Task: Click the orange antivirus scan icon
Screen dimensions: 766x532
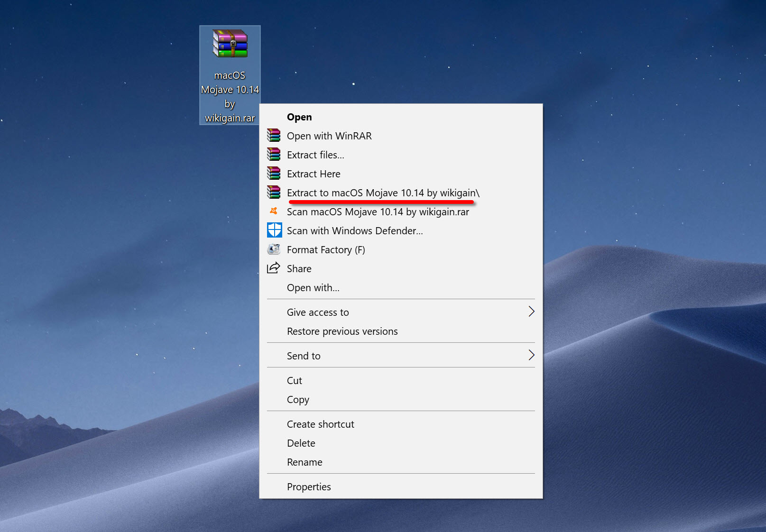Action: 274,211
